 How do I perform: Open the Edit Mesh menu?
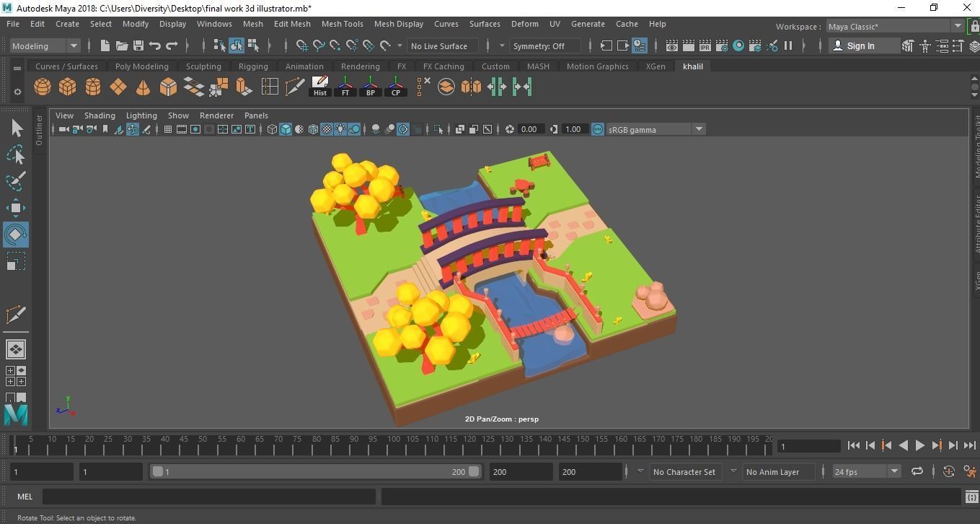pos(292,24)
